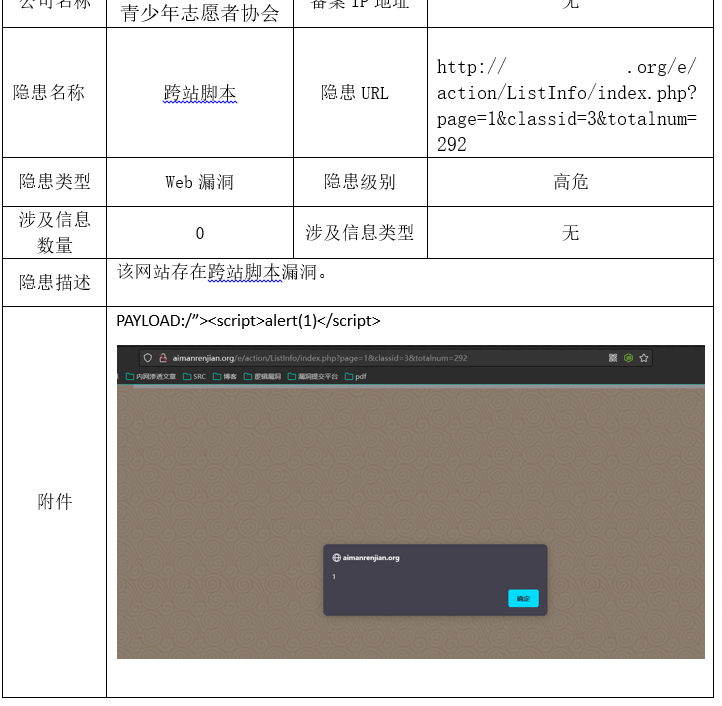This screenshot has height=706, width=722.
Task: Click the browser address bar URL
Action: coord(320,358)
